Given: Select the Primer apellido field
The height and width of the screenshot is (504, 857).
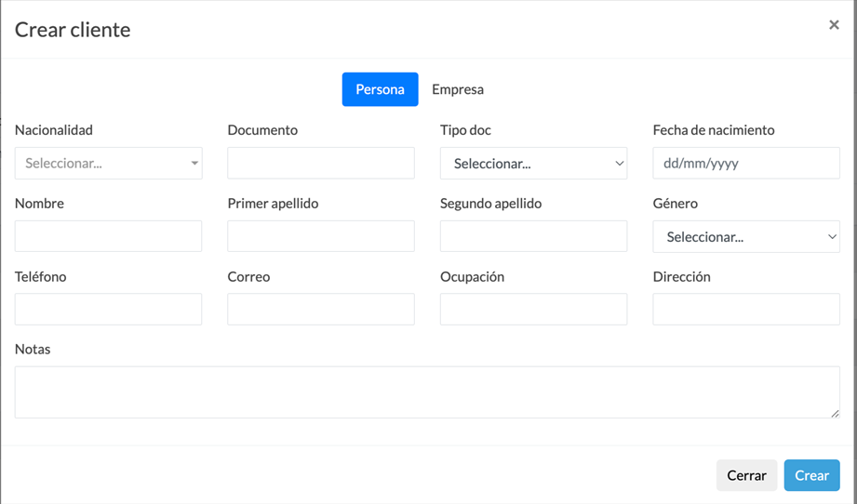Looking at the screenshot, I should tap(321, 236).
